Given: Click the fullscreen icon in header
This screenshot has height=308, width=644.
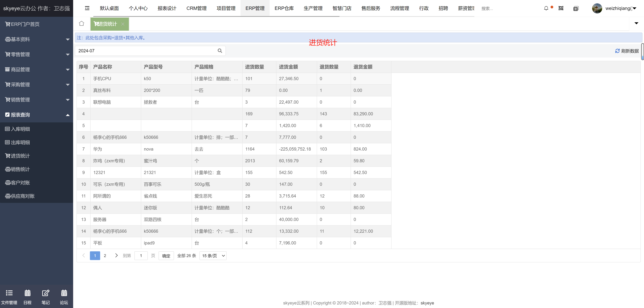Looking at the screenshot, I should pos(561,8).
